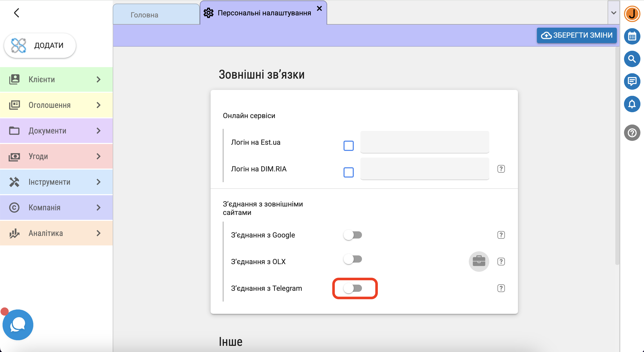Open the tabs dropdown chevron
Viewport: 644px width, 352px height.
click(x=614, y=13)
